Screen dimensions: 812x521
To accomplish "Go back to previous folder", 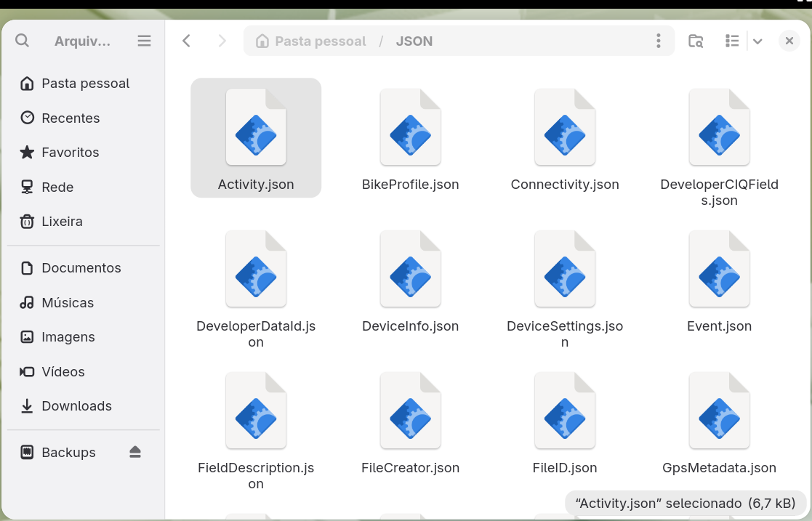I will tap(187, 41).
